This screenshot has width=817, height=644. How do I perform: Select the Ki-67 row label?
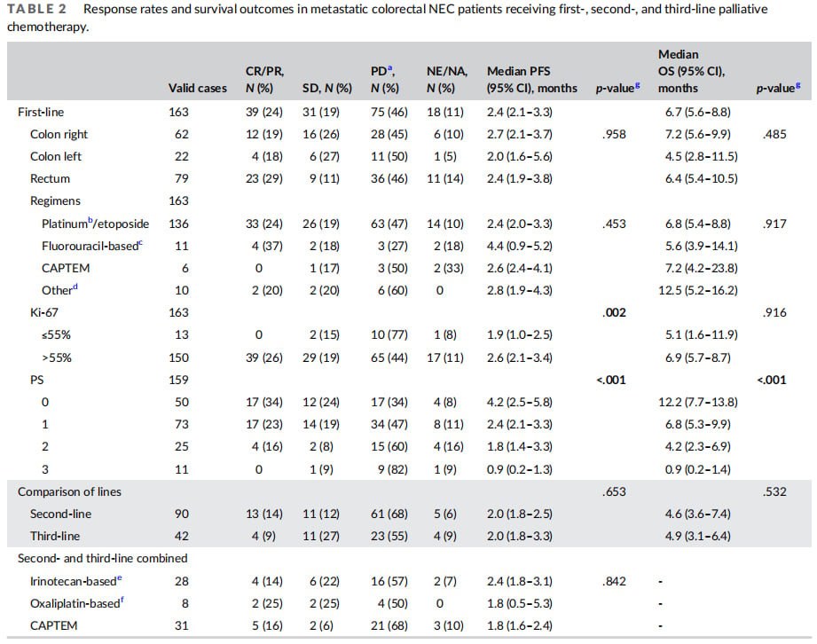click(44, 312)
